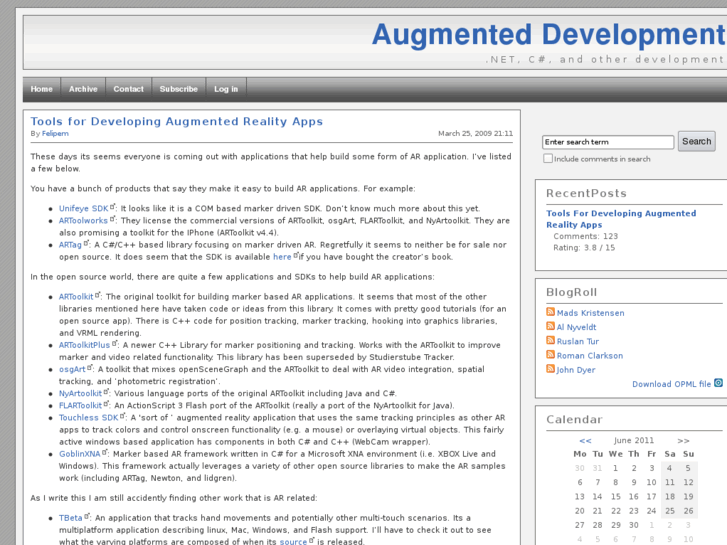Visit Roman Clarkson blogroll link
Image resolution: width=727 pixels, height=545 pixels.
pos(590,356)
